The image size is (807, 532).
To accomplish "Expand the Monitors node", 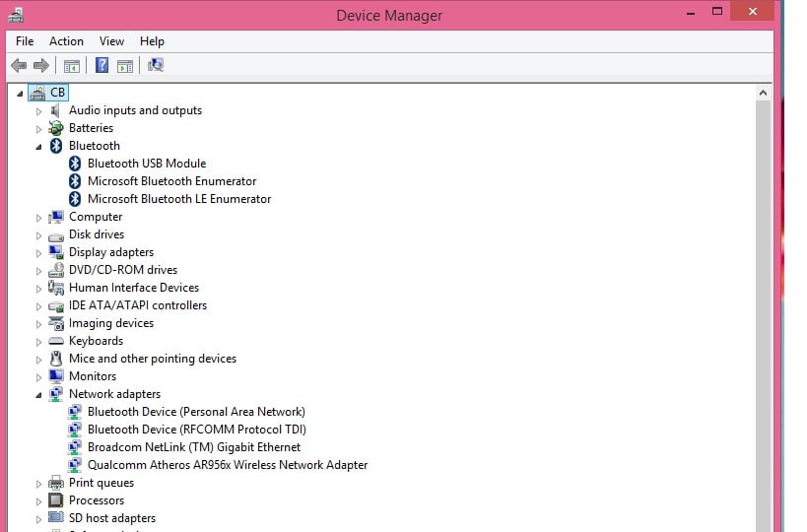I will point(38,377).
